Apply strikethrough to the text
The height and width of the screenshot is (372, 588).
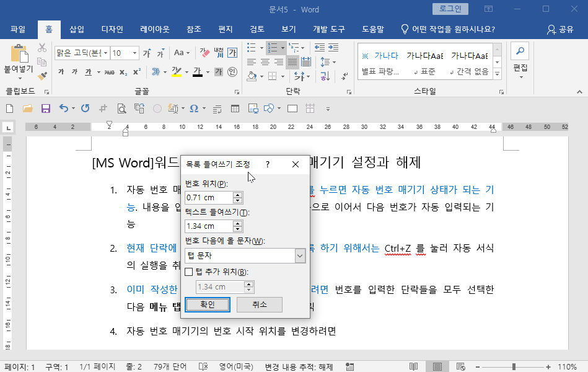pos(110,72)
